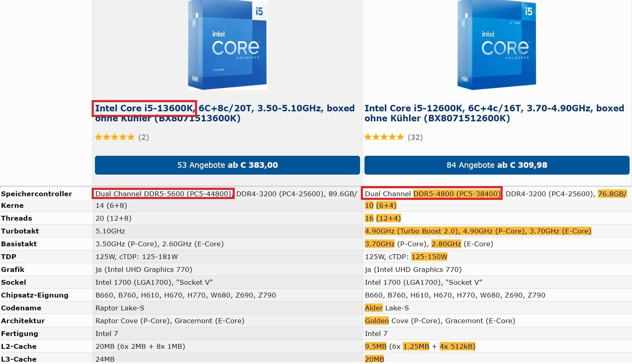Click the Speichercontroller row label
632x364 pixels.
36,194
